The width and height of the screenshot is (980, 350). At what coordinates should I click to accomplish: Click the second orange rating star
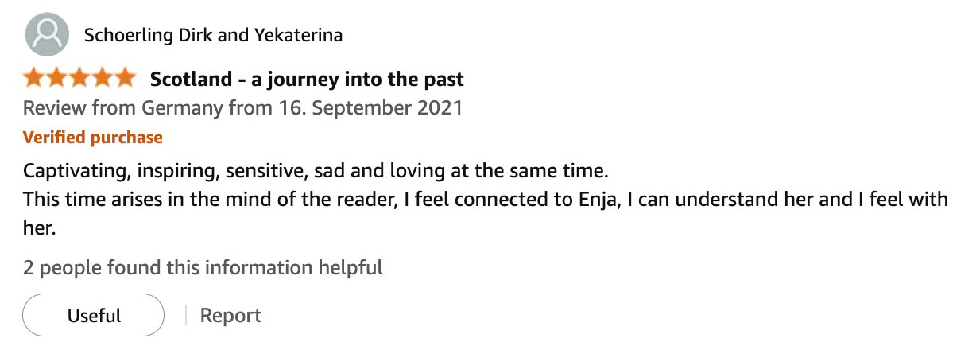pos(57,79)
